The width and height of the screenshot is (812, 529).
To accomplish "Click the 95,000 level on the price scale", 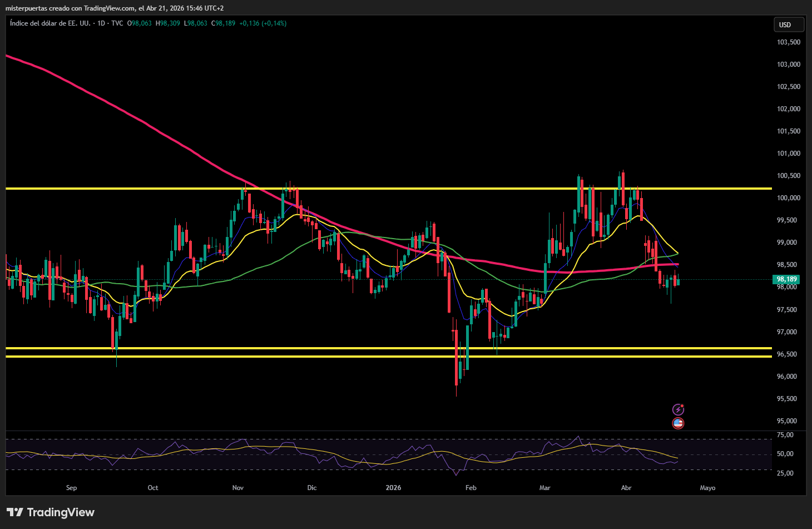I will [x=788, y=421].
